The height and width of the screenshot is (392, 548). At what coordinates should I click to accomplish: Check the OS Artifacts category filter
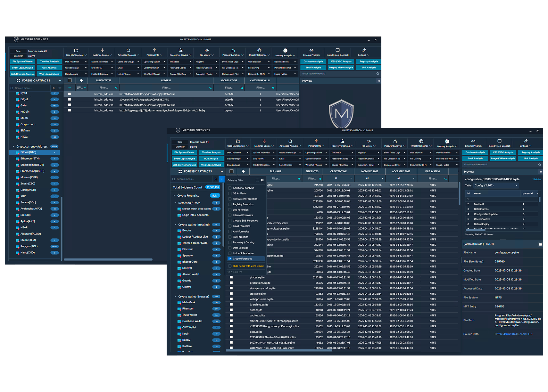pyautogui.click(x=230, y=193)
